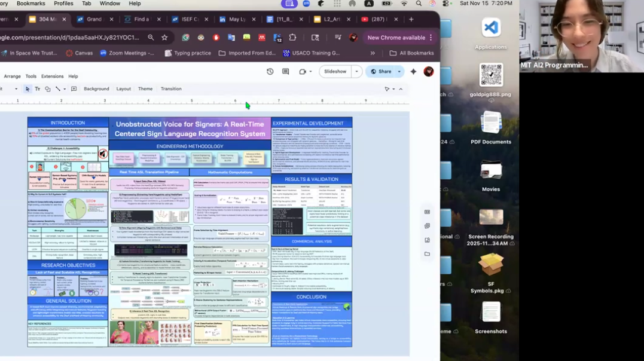Viewport: 644px width, 361px height.
Task: Expand line tool dropdown arrow
Action: [65, 89]
